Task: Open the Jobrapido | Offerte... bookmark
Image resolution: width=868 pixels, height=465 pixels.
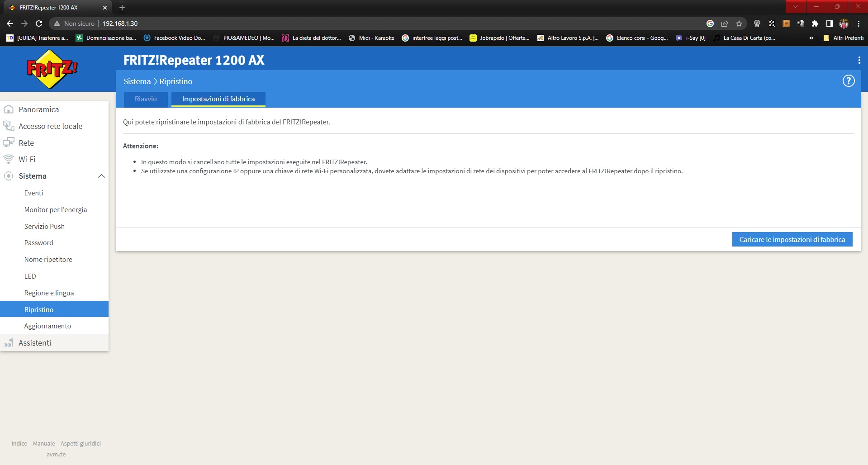Action: point(500,38)
